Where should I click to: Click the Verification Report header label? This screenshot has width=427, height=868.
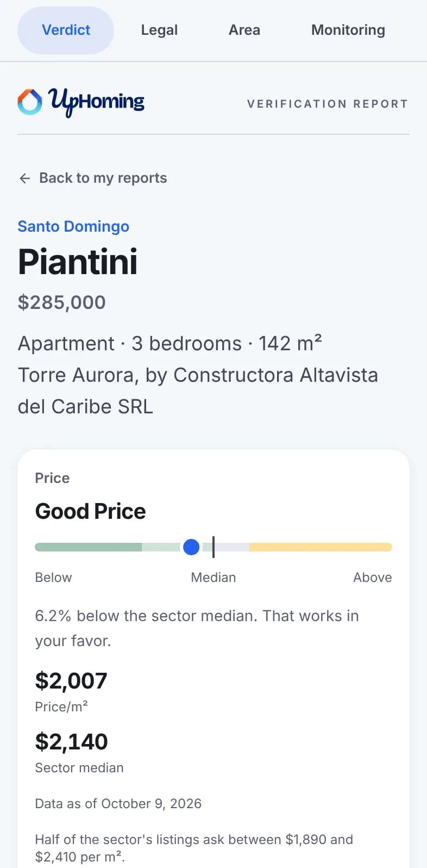(328, 104)
